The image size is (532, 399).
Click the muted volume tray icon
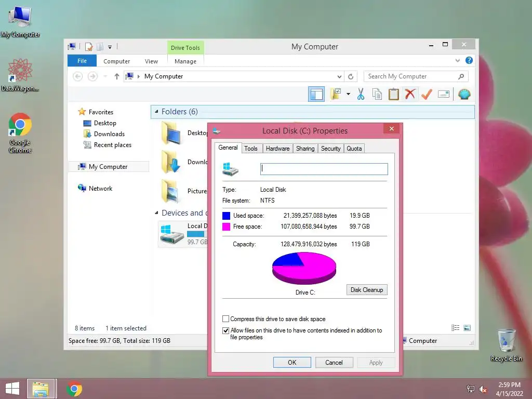483,389
